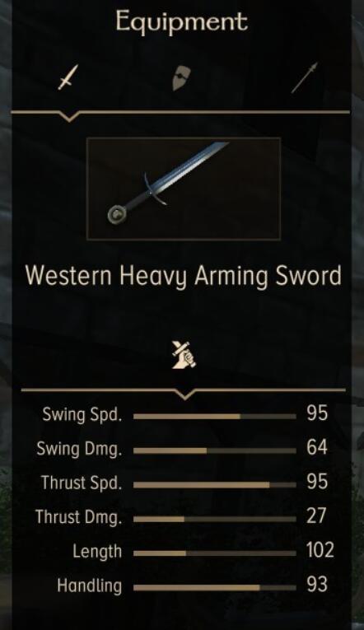Viewport: 364px width, 630px height.
Task: Click the Western Heavy Arming Sword name
Action: coord(184,277)
